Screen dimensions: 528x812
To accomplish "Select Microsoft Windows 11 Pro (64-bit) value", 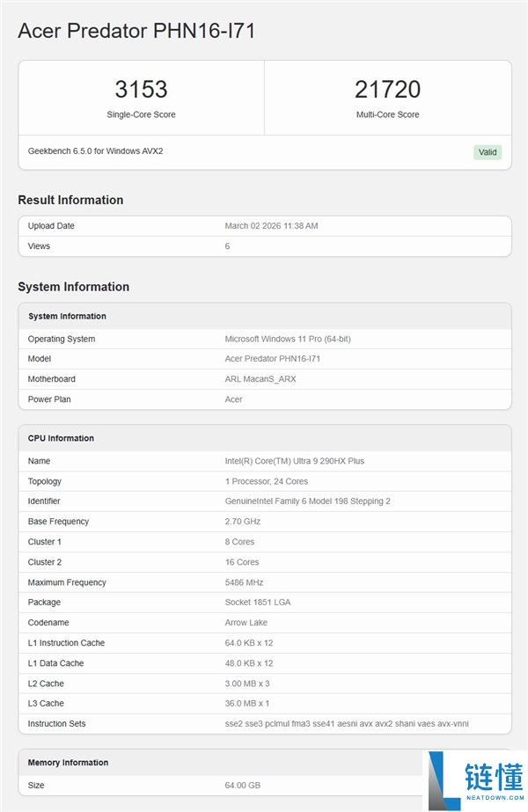I will tap(288, 339).
